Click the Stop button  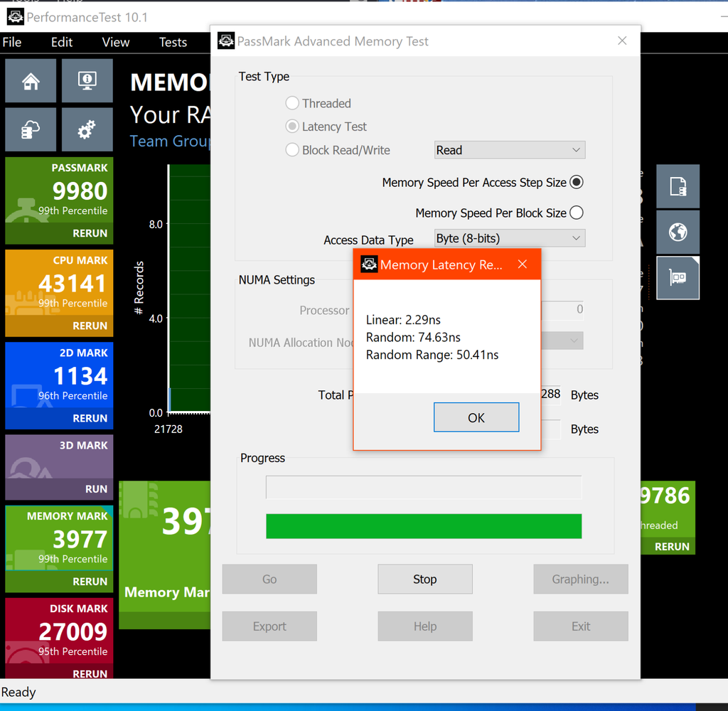pyautogui.click(x=425, y=579)
